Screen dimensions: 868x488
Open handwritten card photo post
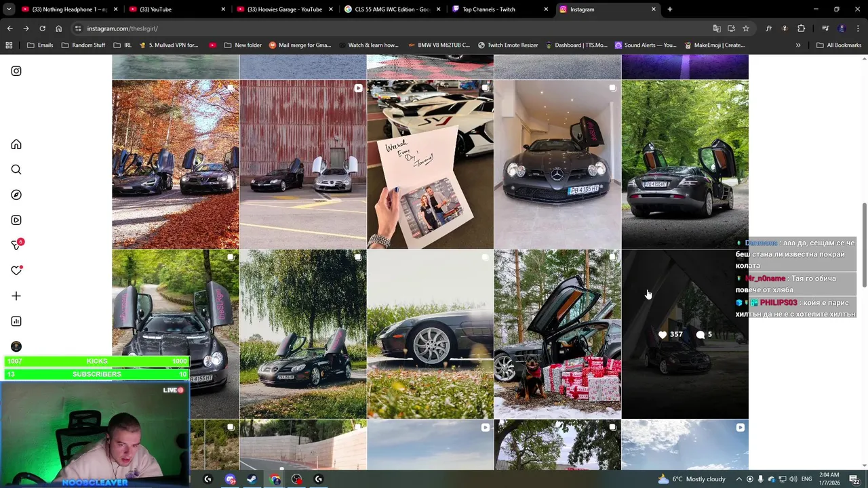click(430, 165)
